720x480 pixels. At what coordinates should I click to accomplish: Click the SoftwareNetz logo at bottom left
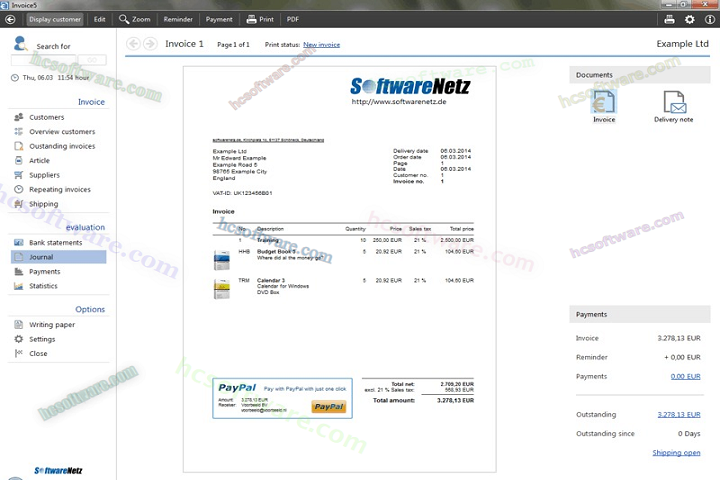pyautogui.click(x=58, y=470)
